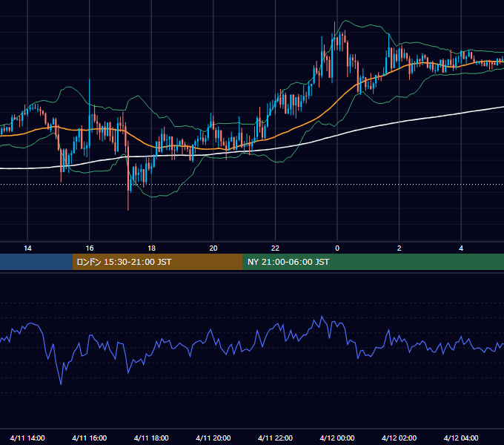Click the 4/11 22:00 date label

[x=275, y=438]
